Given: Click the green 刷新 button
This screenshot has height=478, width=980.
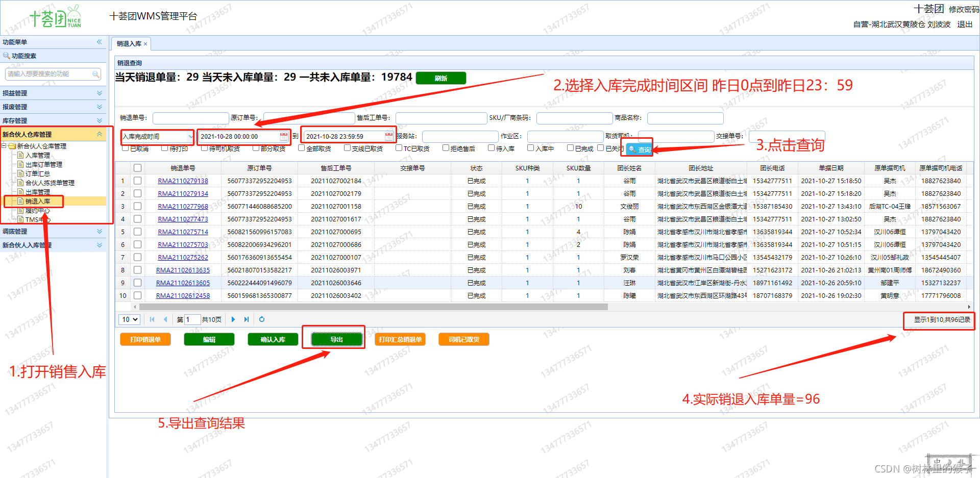Looking at the screenshot, I should point(441,78).
